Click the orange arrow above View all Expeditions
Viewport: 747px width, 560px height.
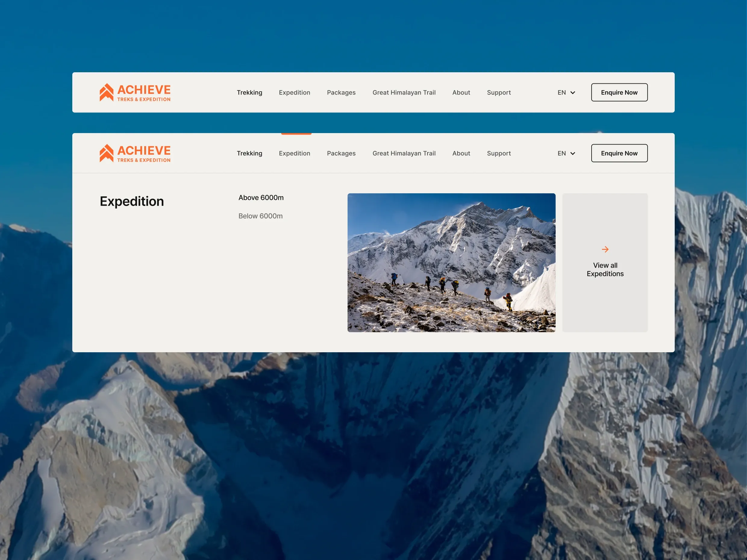click(605, 249)
